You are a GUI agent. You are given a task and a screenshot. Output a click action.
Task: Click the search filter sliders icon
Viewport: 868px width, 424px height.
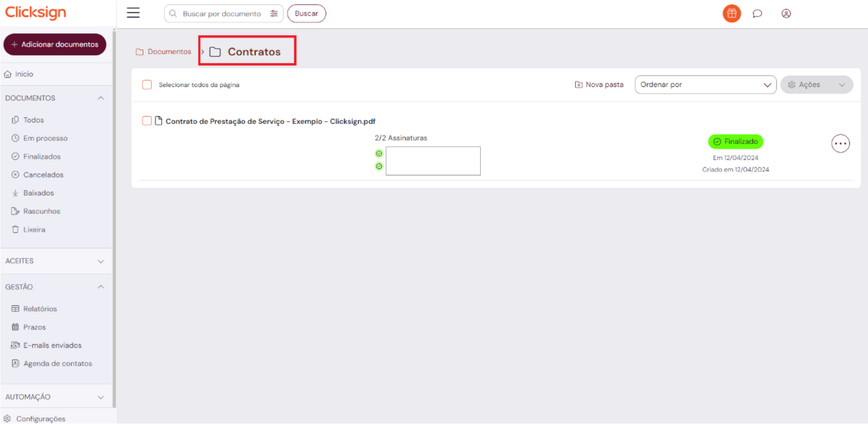click(x=274, y=14)
